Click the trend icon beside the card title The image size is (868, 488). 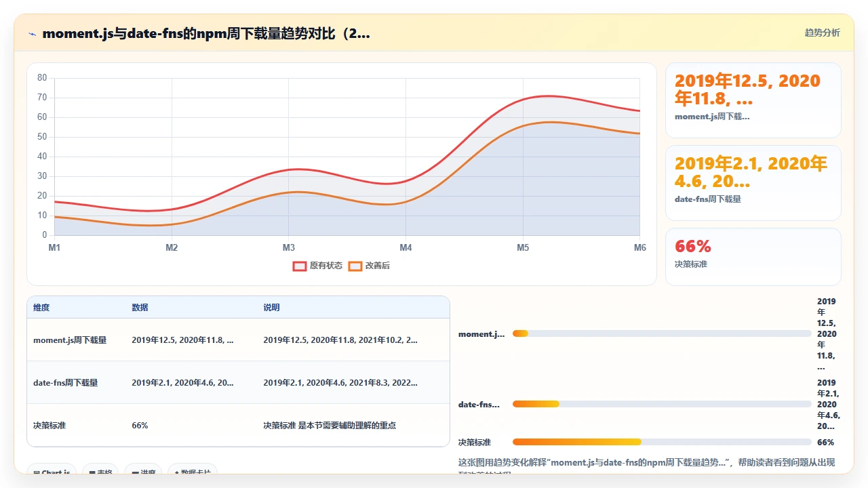(x=32, y=33)
